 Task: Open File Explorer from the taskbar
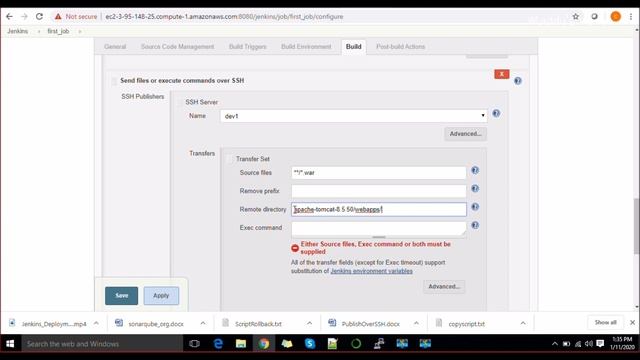241,344
